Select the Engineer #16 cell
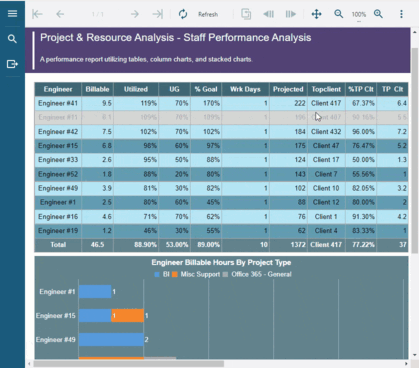The image size is (419, 368). (58, 216)
